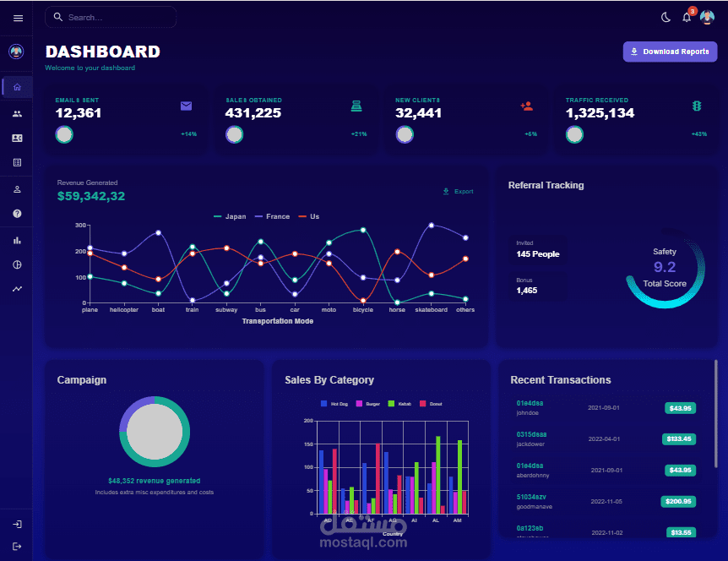Click the 2022-11-05 transaction date
728x561 pixels.
pyautogui.click(x=606, y=501)
